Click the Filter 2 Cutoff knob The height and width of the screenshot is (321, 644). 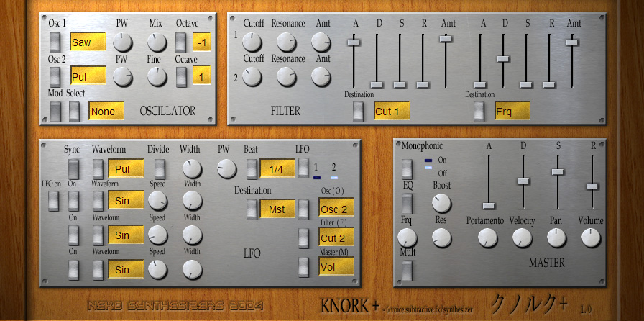click(252, 76)
